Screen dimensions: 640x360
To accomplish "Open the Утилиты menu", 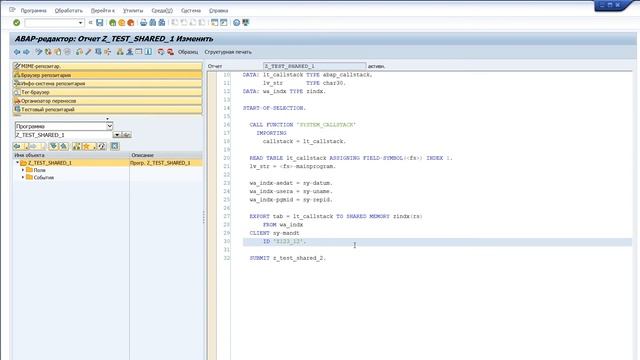I will [x=133, y=11].
